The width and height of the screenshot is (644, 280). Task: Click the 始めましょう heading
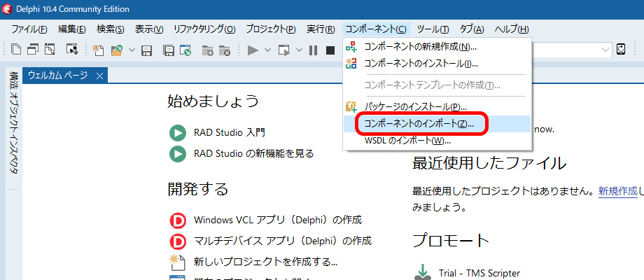coord(213,101)
